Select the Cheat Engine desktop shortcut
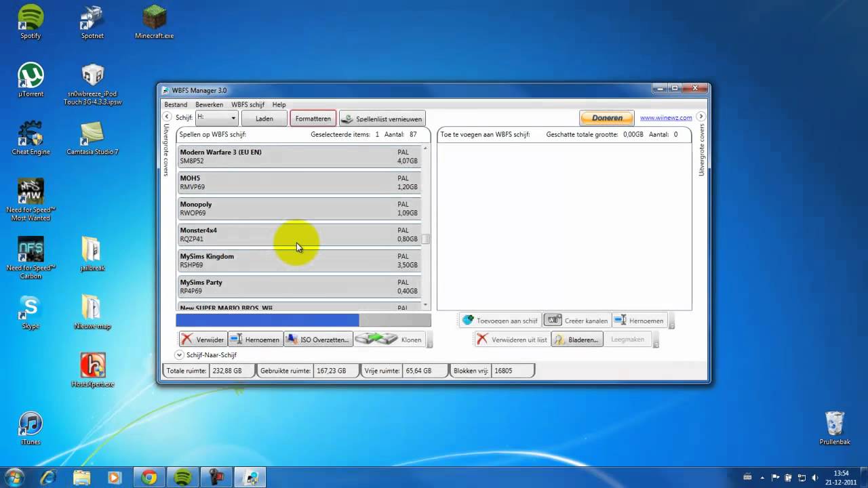Viewport: 868px width, 488px height. (x=31, y=138)
